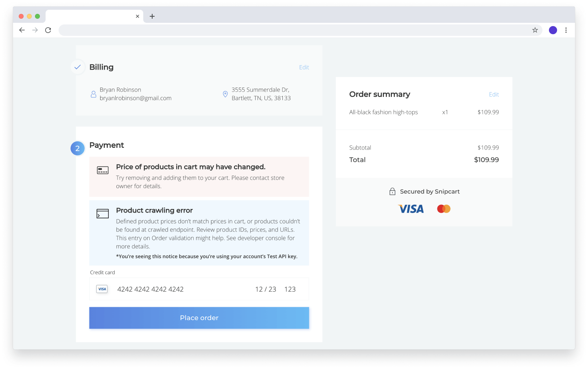The image size is (588, 369).
Task: Click the bookmark star in the address bar
Action: 535,30
